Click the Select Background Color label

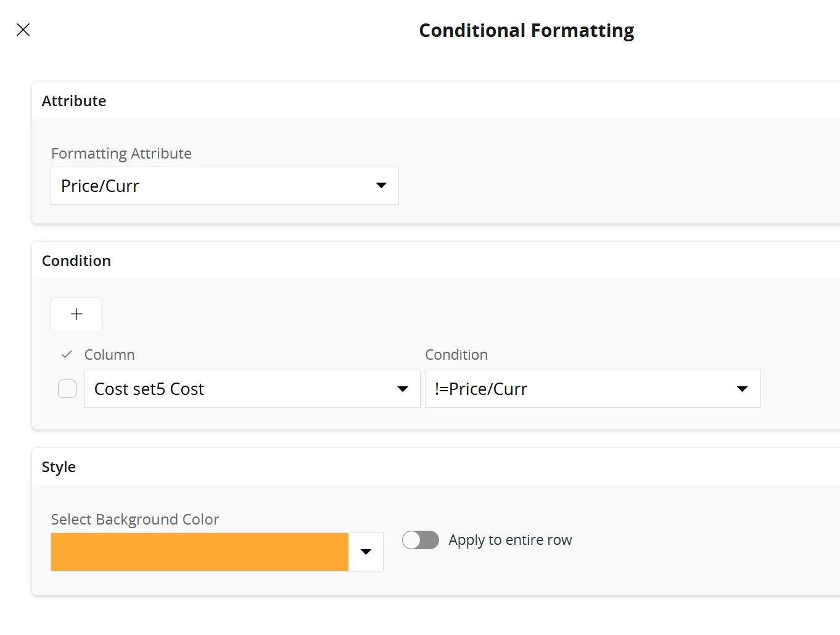click(135, 520)
